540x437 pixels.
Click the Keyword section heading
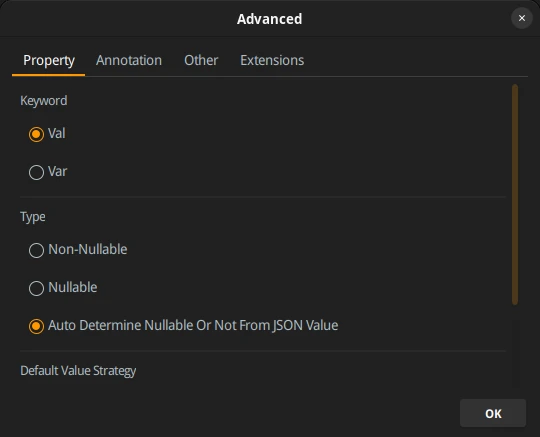click(x=44, y=101)
